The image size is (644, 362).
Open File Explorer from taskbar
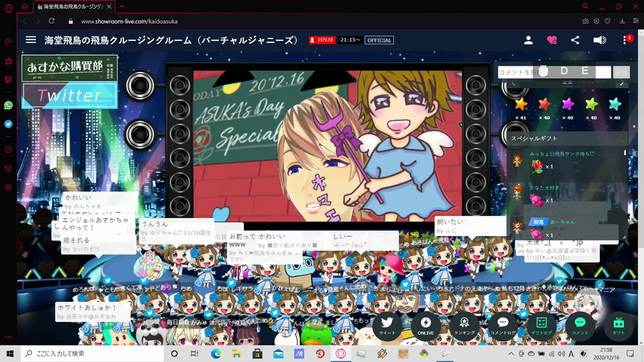click(x=237, y=353)
